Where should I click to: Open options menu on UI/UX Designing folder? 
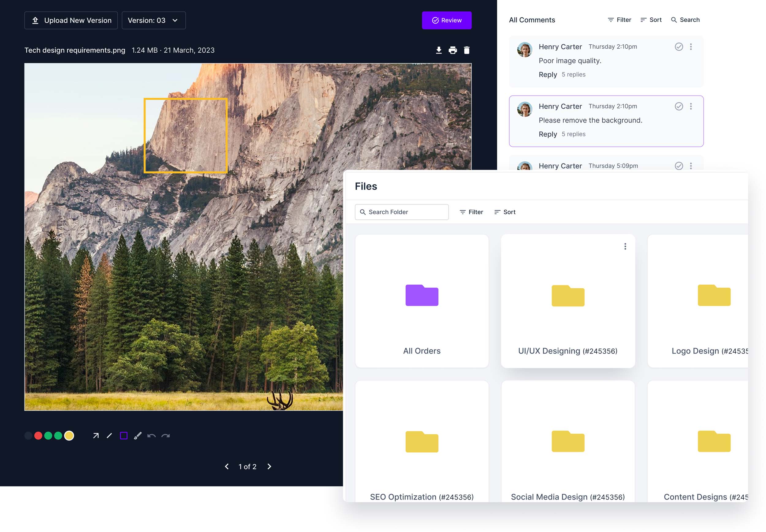tap(625, 246)
